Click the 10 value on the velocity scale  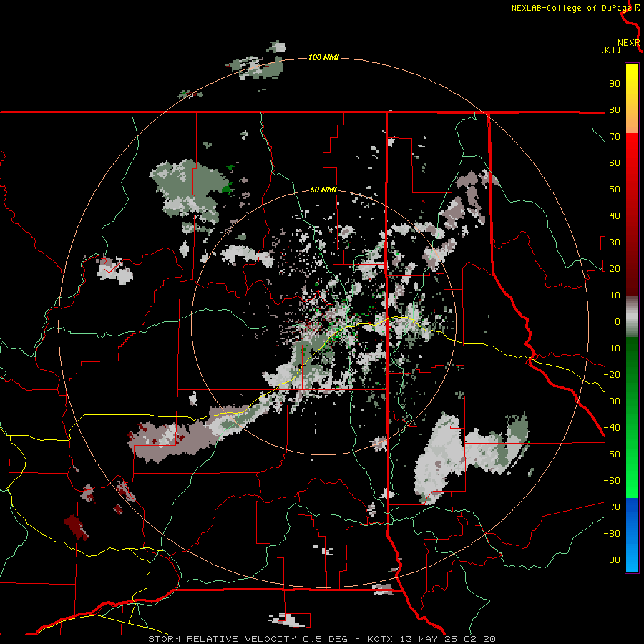click(615, 296)
